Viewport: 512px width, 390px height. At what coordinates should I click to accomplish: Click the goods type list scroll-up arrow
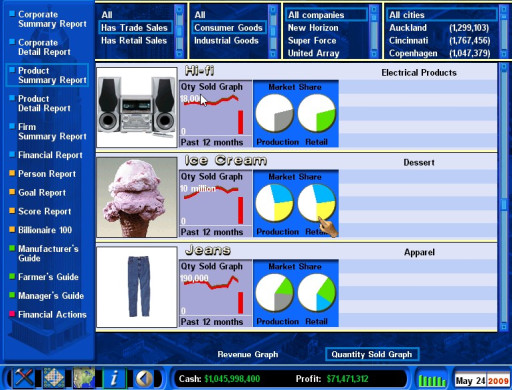[x=273, y=10]
